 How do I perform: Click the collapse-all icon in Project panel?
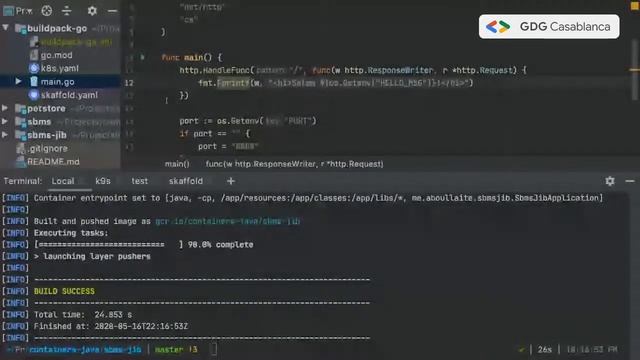(x=67, y=11)
